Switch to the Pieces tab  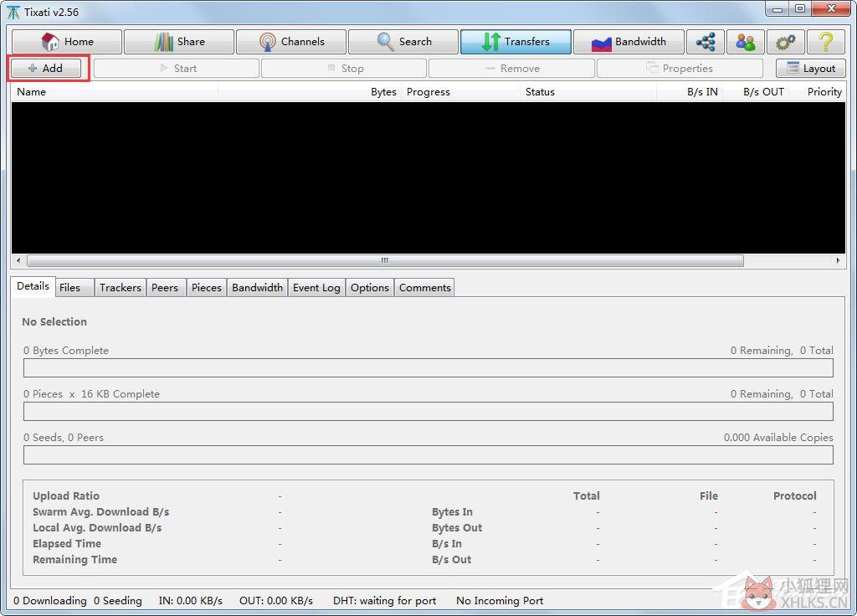(x=207, y=288)
